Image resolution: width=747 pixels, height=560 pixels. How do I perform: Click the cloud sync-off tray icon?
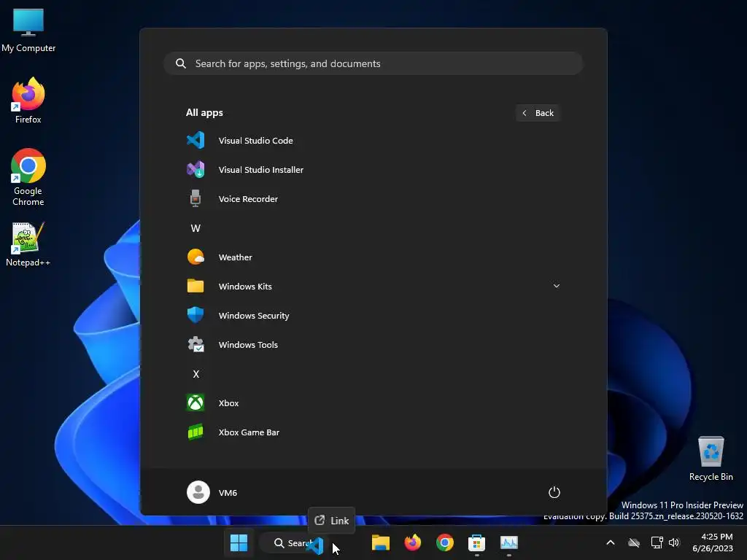[634, 542]
